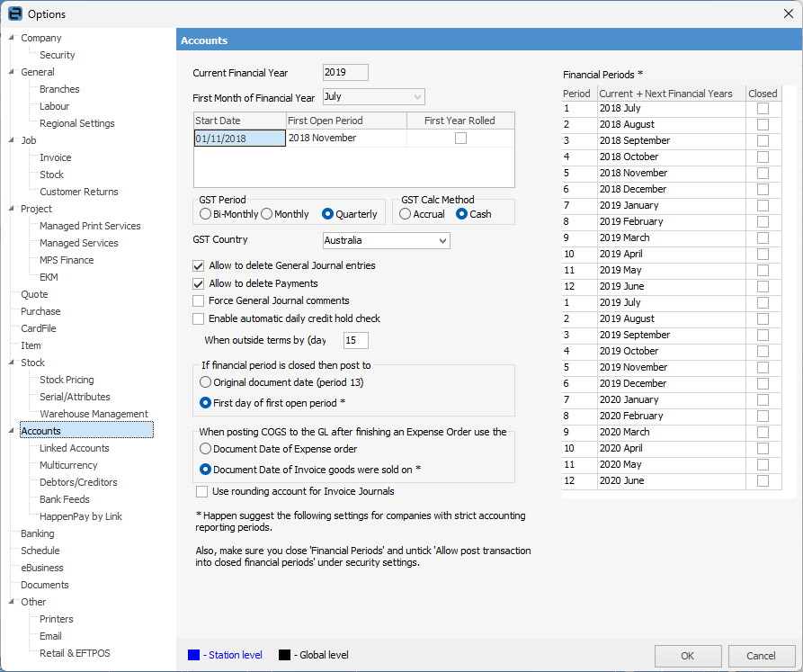Image resolution: width=803 pixels, height=672 pixels.
Task: Check the First Year Rolled box
Action: click(x=460, y=139)
